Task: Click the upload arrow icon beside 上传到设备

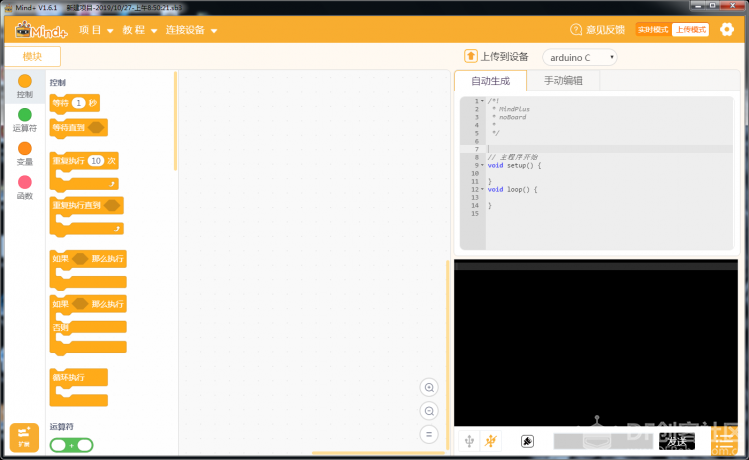Action: (x=471, y=56)
